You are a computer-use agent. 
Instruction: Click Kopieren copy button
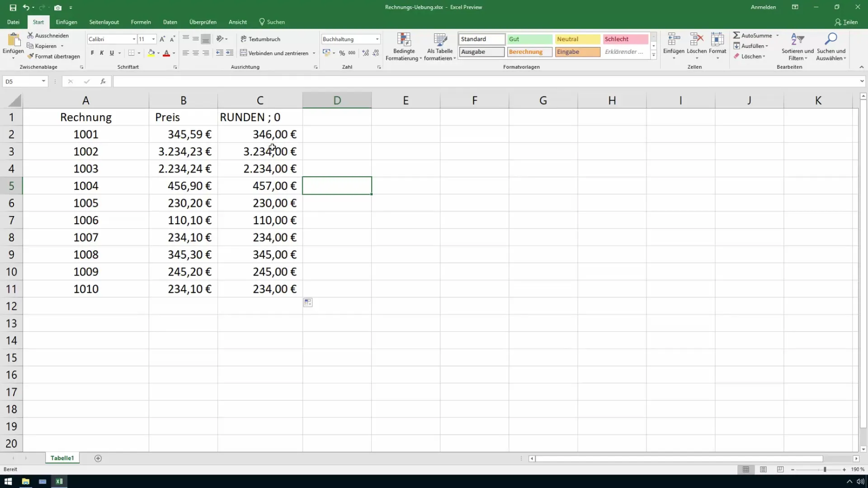pyautogui.click(x=42, y=46)
